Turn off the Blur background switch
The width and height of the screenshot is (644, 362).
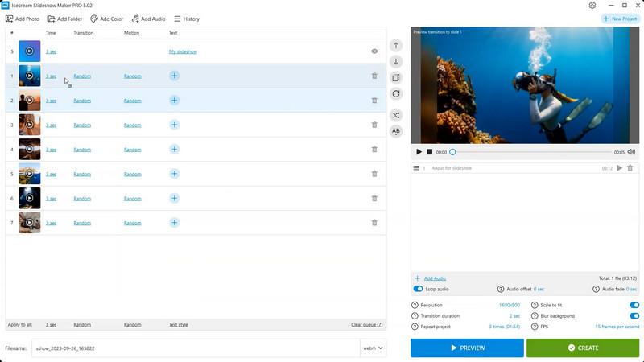(634, 316)
